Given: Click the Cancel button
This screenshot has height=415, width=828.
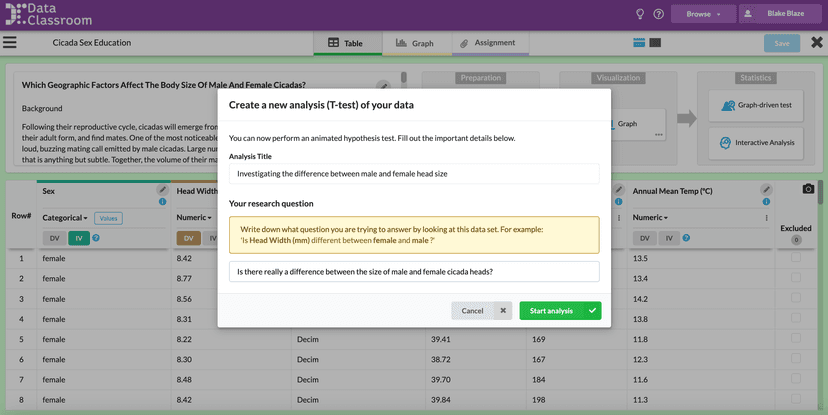Looking at the screenshot, I should point(482,310).
